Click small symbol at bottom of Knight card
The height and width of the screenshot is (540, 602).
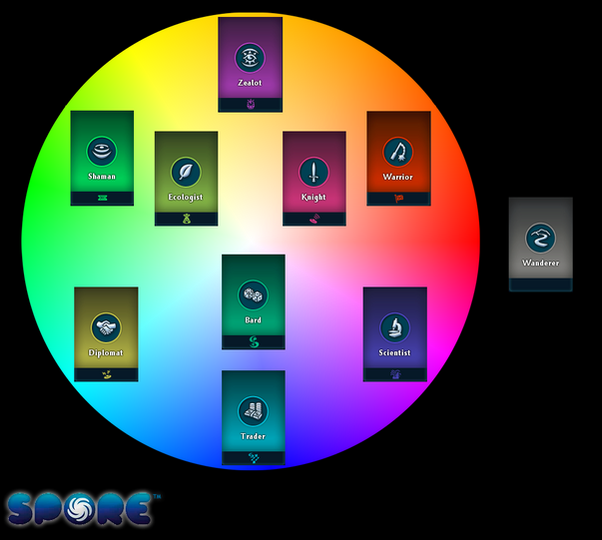(x=314, y=219)
